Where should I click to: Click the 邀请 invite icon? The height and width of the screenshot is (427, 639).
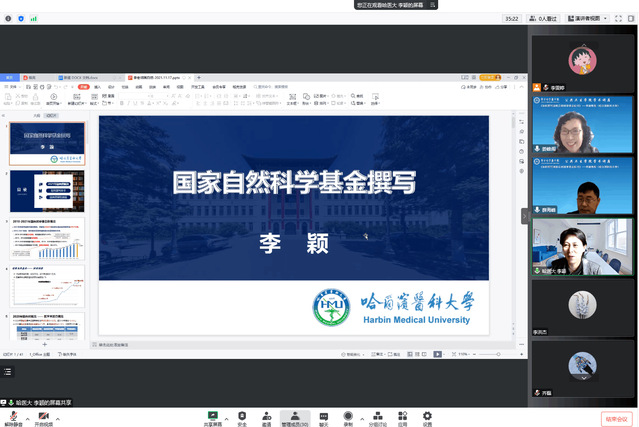point(266,414)
